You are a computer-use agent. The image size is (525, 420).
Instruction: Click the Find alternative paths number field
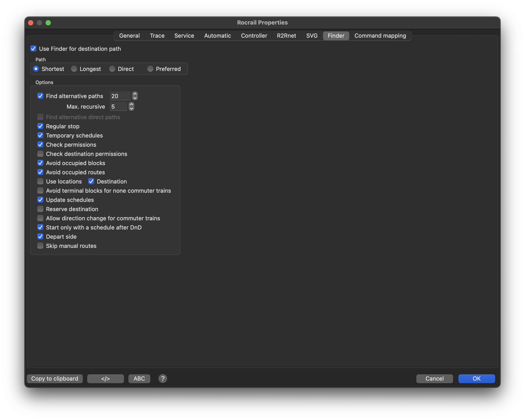pos(120,96)
